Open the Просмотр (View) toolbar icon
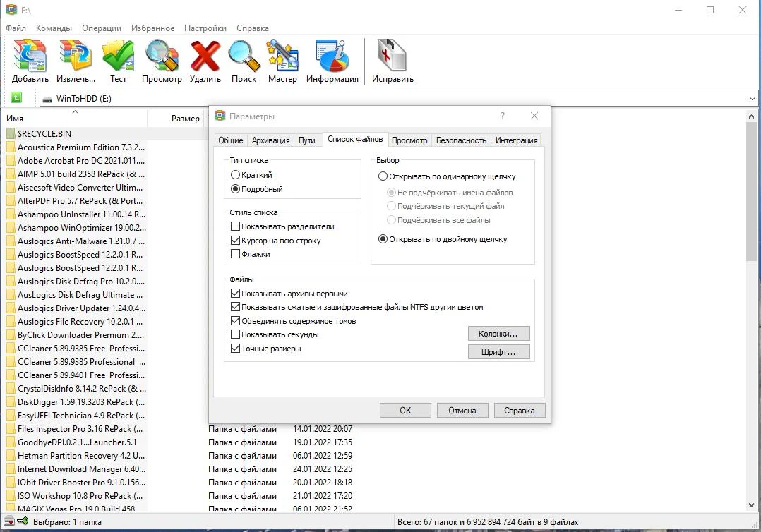This screenshot has height=532, width=761. click(x=162, y=56)
